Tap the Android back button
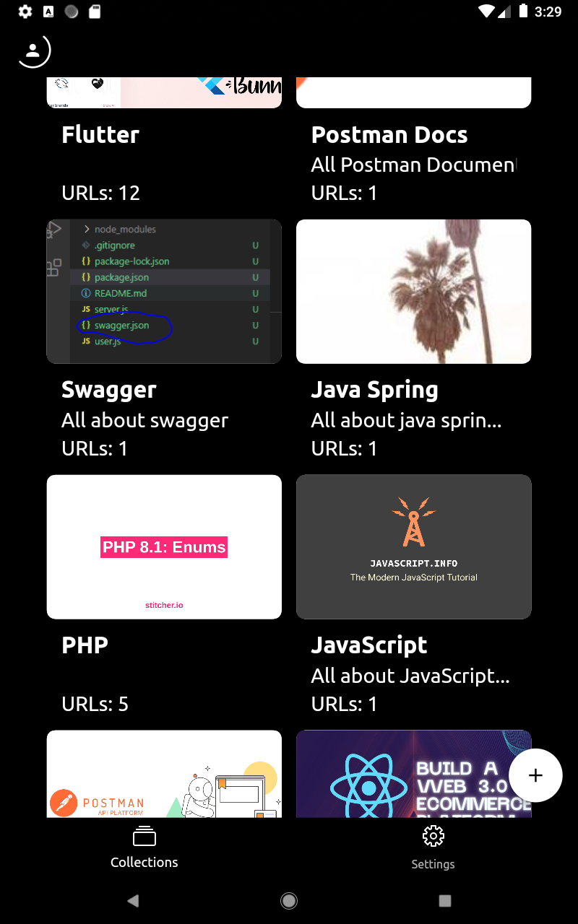The image size is (578, 924). pyautogui.click(x=133, y=900)
